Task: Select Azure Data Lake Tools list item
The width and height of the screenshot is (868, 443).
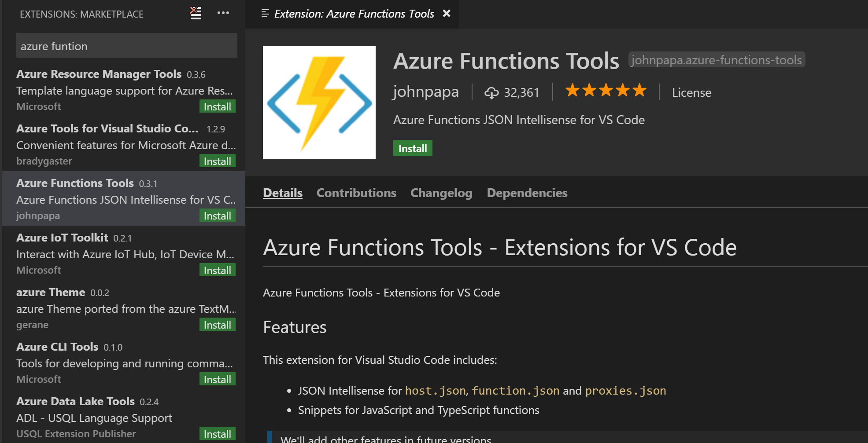Action: [x=124, y=417]
